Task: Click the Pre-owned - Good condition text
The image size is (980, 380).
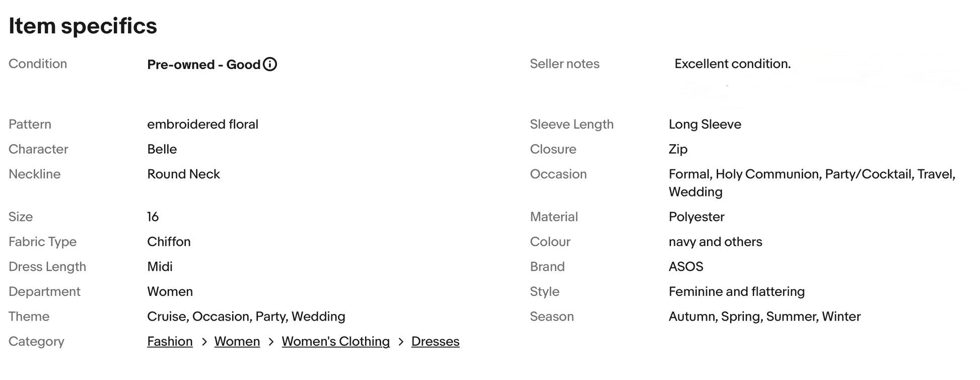Action: pos(203,65)
